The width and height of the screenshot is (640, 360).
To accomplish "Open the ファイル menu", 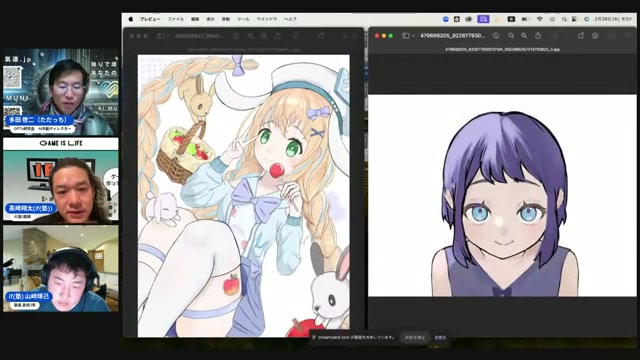I will click(x=176, y=19).
